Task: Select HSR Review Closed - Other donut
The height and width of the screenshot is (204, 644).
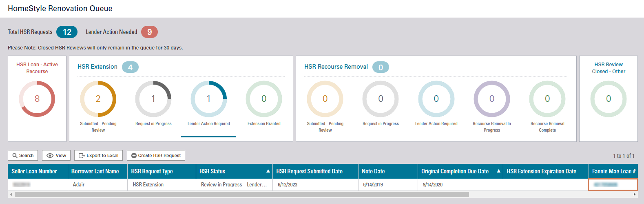Action: (609, 99)
